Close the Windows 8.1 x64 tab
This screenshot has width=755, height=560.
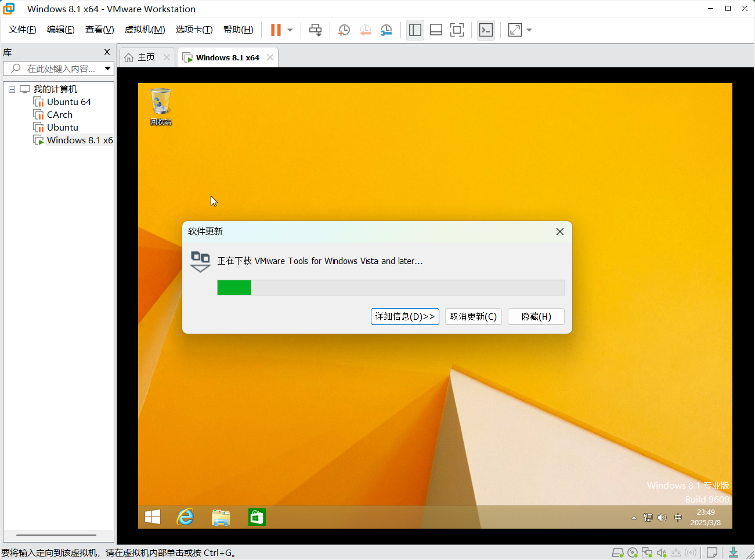[x=270, y=57]
